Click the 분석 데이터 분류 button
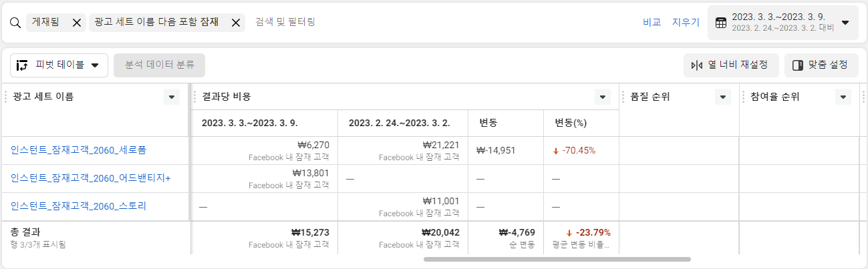868x269 pixels. pos(159,65)
